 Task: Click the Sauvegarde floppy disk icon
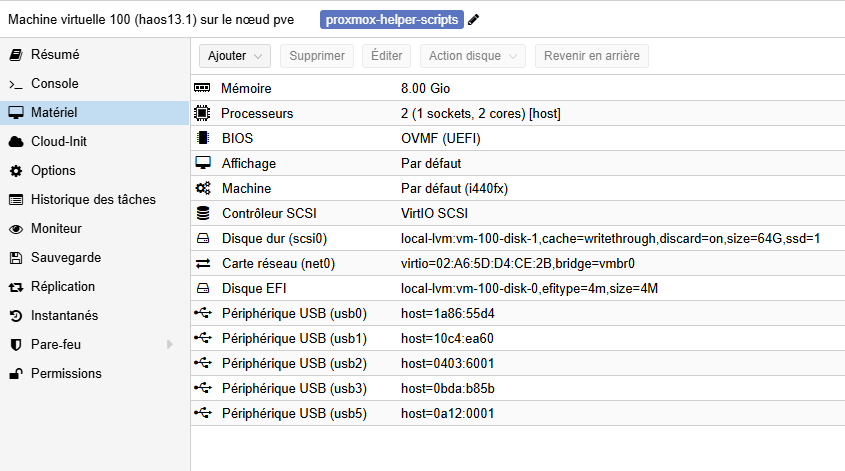[x=16, y=258]
